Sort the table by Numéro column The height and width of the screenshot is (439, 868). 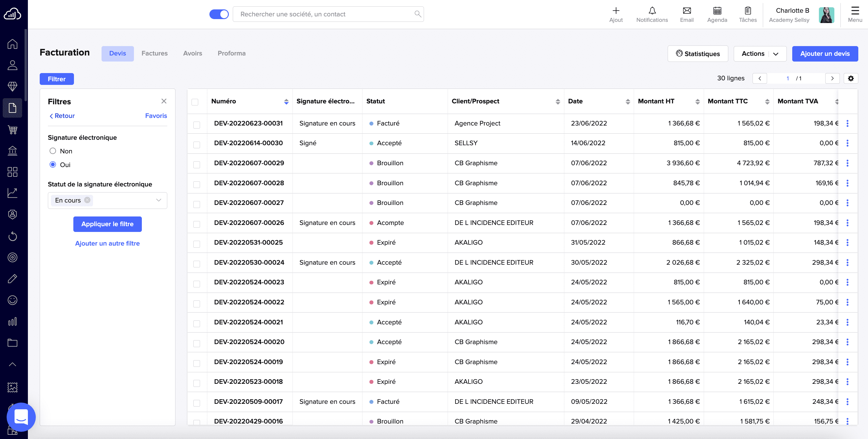286,102
